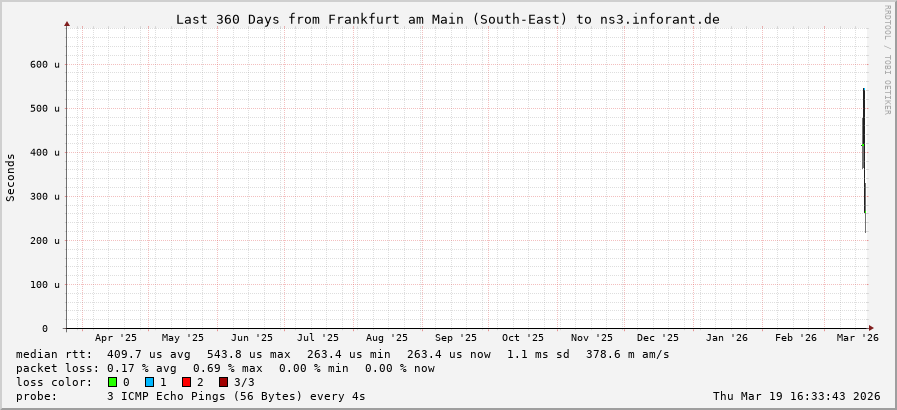
Task: Select the Apr '25 label on the time axis
Action: [x=116, y=339]
